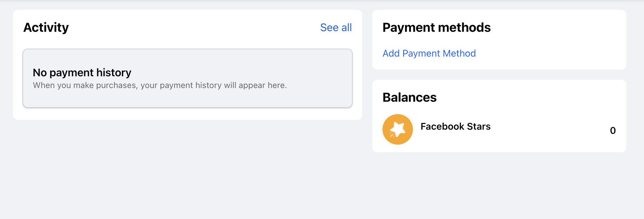Click the star graphic next to Facebook Stars
The height and width of the screenshot is (219, 644).
397,129
